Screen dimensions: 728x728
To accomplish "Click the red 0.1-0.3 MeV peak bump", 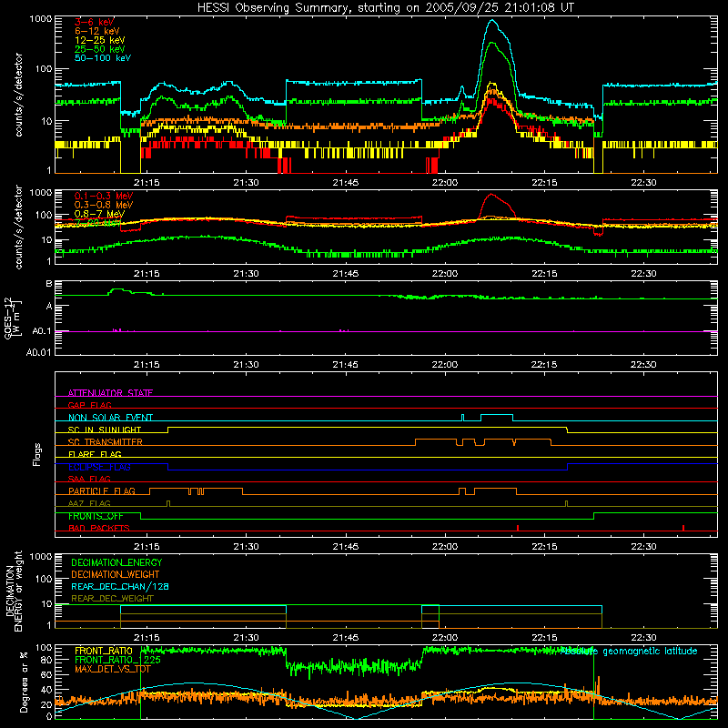I will coord(492,195).
